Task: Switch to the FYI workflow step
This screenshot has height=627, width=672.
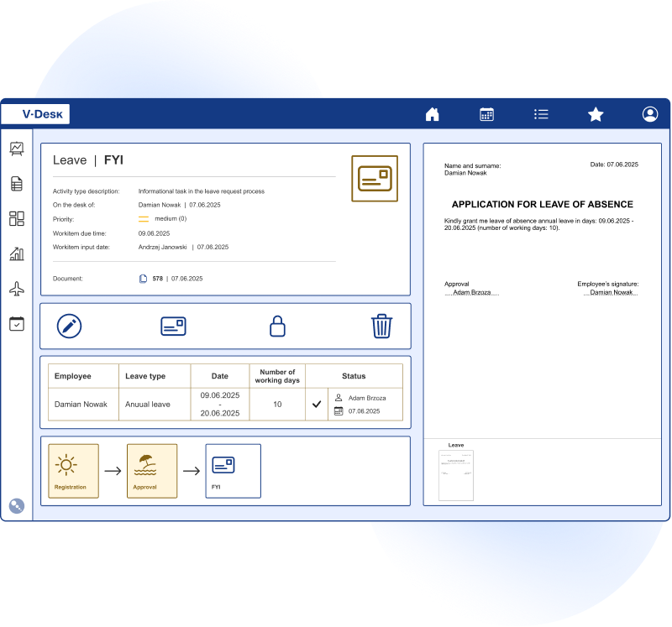Action: pos(233,471)
